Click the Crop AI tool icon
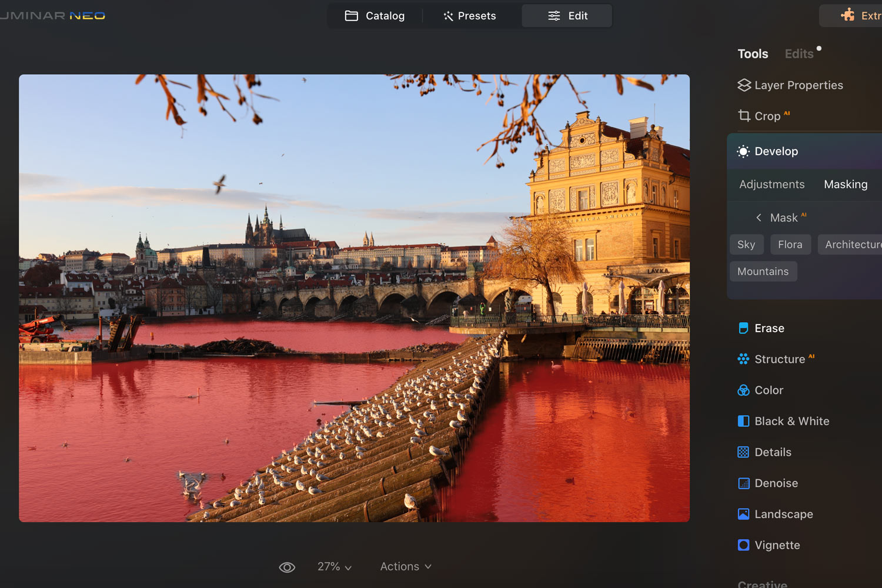Image resolution: width=882 pixels, height=588 pixels. (744, 116)
